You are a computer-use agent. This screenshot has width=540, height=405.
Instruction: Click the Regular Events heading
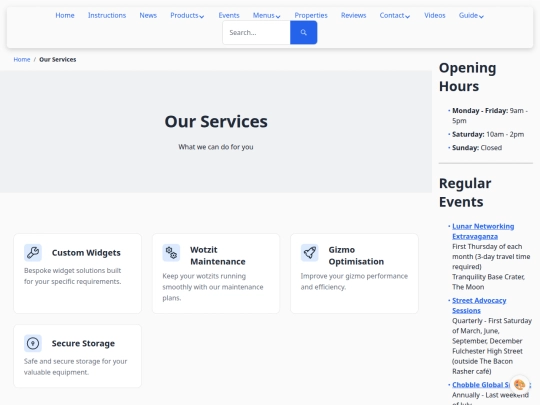point(465,193)
